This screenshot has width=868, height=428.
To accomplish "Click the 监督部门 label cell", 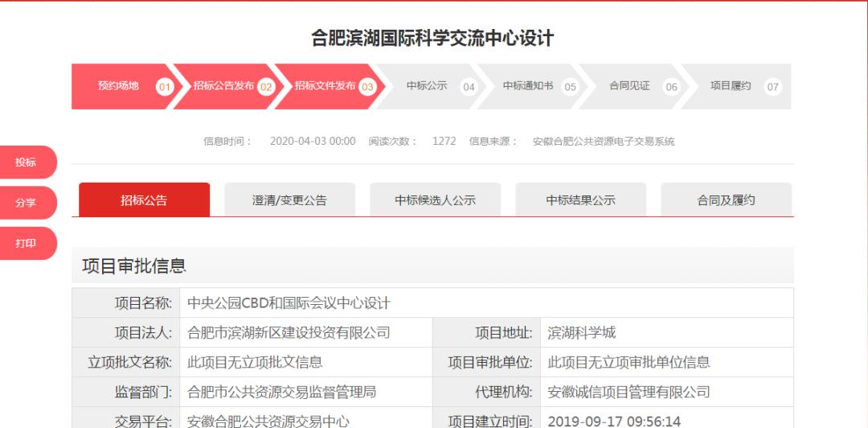I will pos(125,393).
